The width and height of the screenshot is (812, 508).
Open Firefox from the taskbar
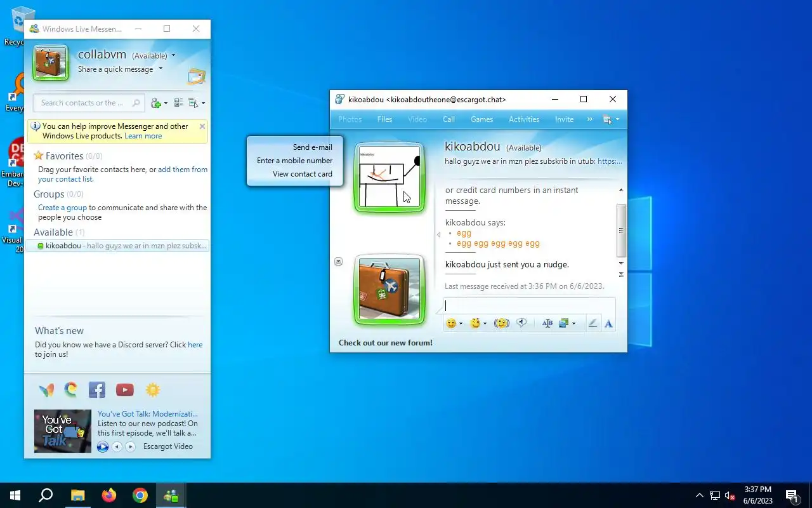pyautogui.click(x=109, y=495)
